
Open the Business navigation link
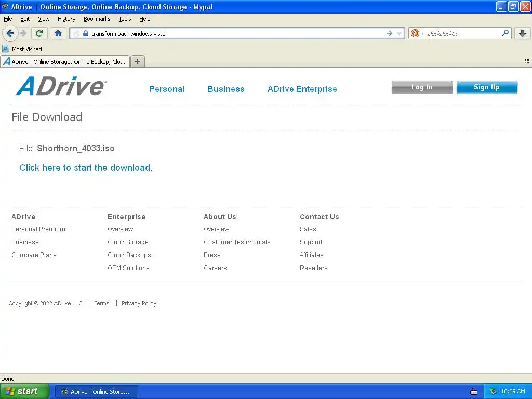225,89
